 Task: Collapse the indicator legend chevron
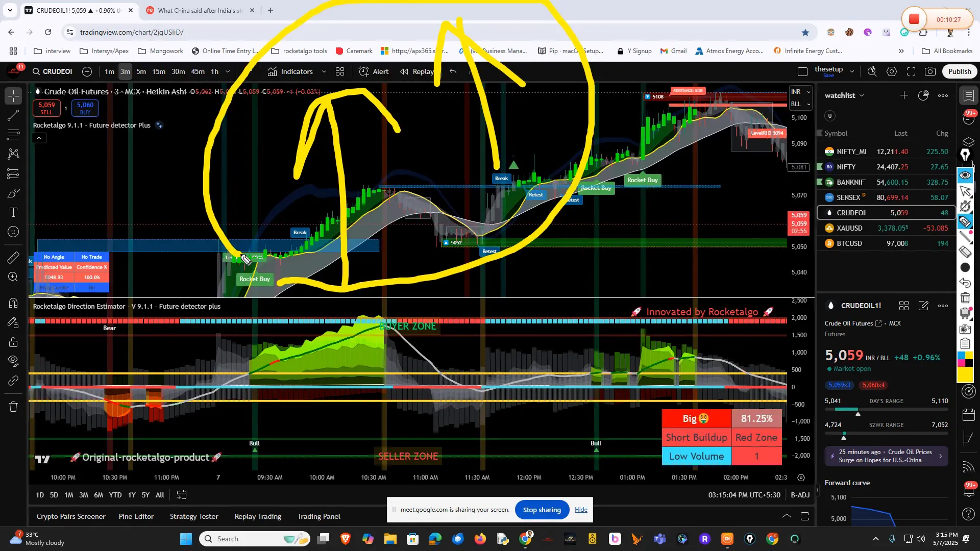(x=39, y=138)
